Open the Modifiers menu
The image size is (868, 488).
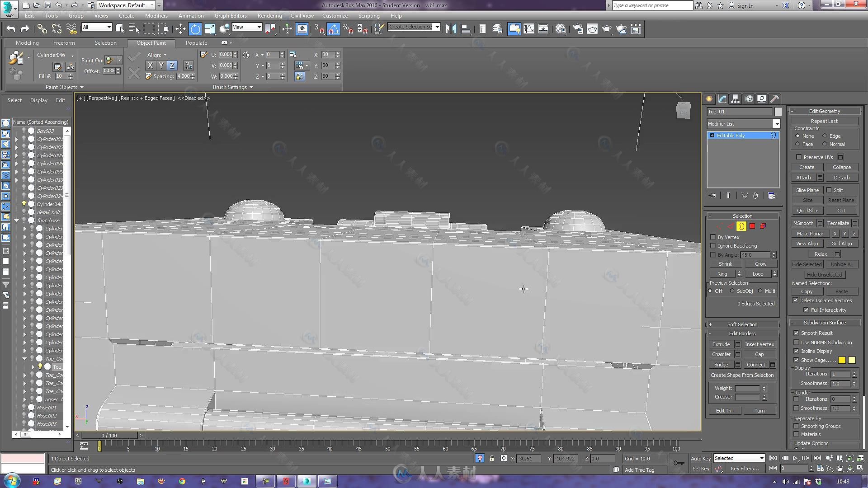point(156,16)
